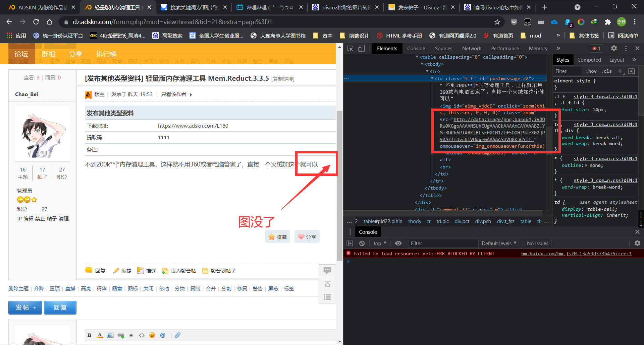Click the blue 回复 button
The width and height of the screenshot is (644, 345).
60,307
